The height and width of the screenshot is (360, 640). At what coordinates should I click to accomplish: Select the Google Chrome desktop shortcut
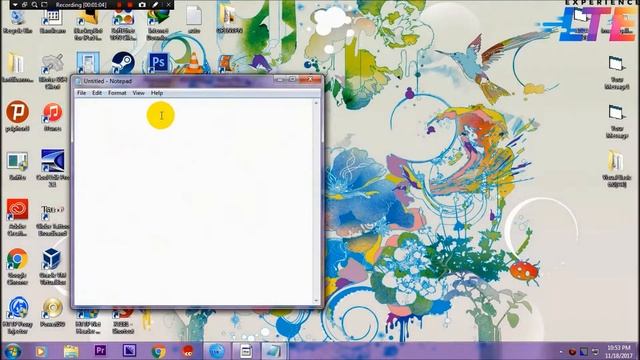17,266
